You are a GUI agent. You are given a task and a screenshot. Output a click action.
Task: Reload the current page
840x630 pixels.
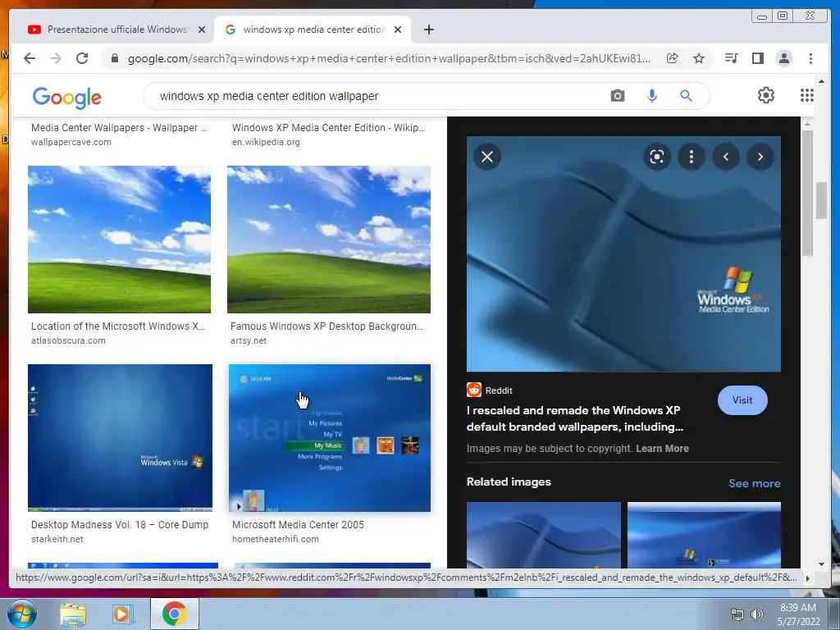coord(82,58)
